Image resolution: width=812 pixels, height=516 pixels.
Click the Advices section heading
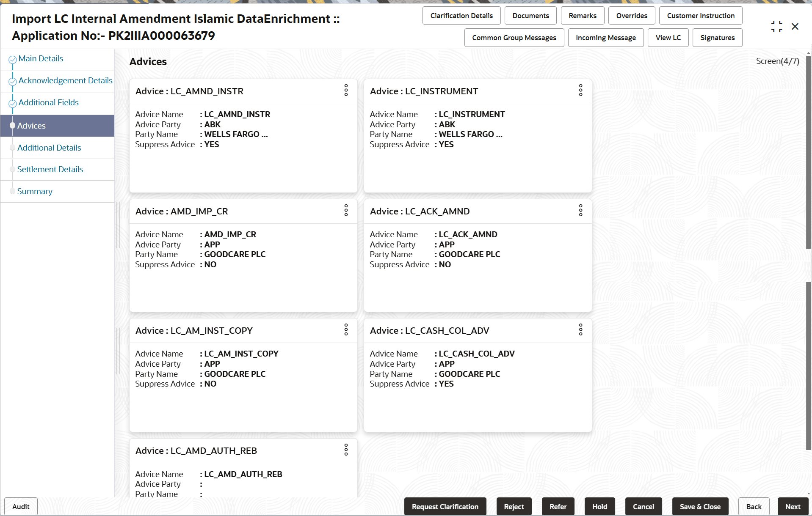[148, 62]
